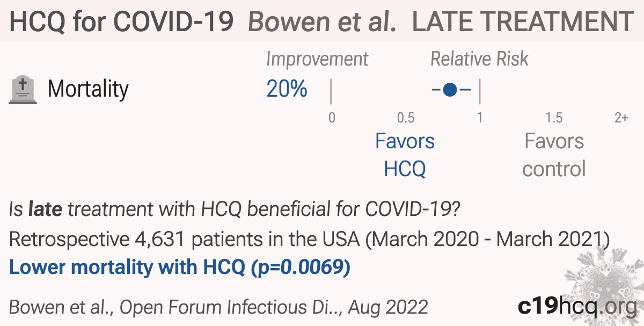This screenshot has width=644, height=326.
Task: Click the 0 axis tick label
Action: point(332,118)
